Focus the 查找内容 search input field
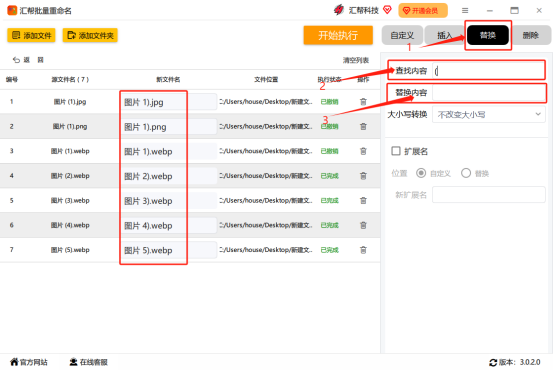 click(489, 71)
